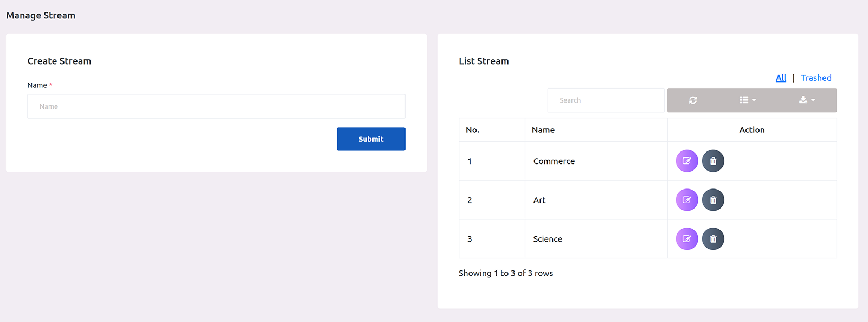The height and width of the screenshot is (322, 868).
Task: Select the Commerce name cell
Action: pos(554,161)
